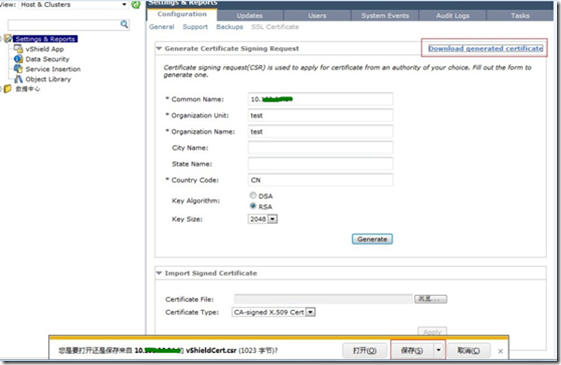Click the vShield App icon
Viewport: 561px width, 365px height.
[x=19, y=49]
